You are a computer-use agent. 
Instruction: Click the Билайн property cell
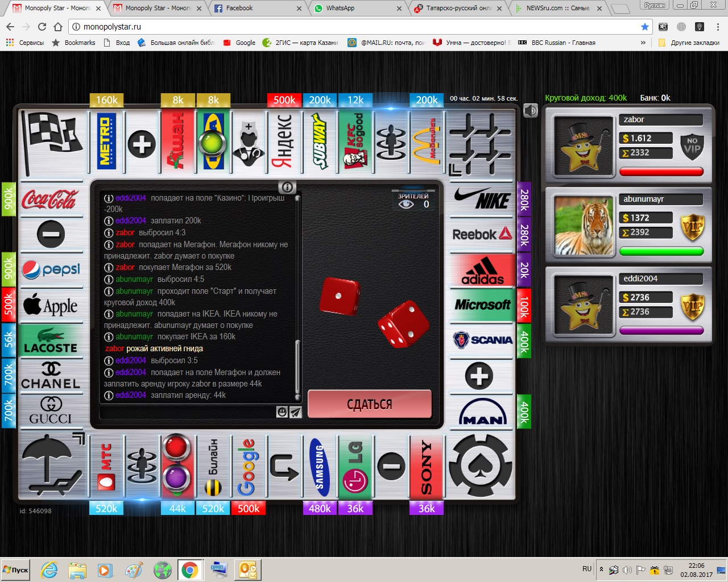pos(213,467)
